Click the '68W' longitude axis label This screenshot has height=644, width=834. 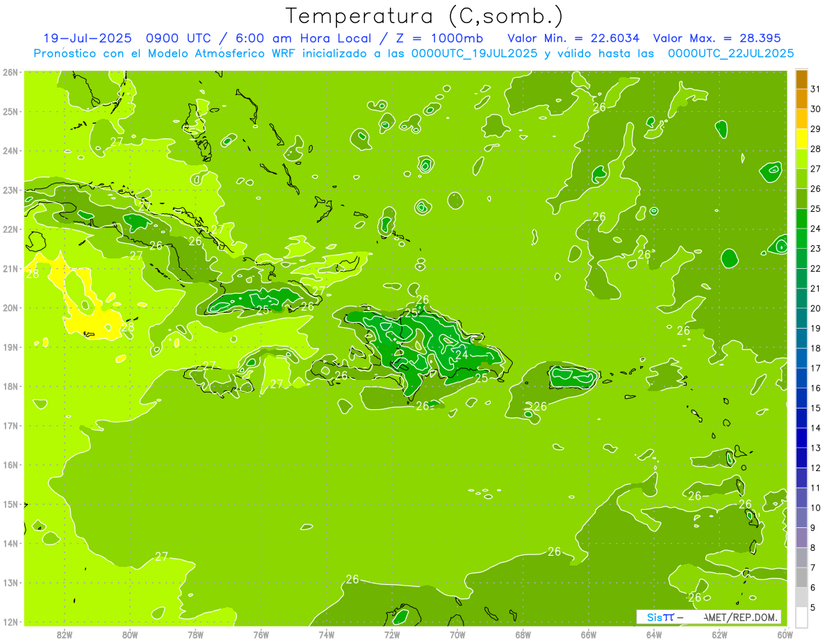pos(523,634)
